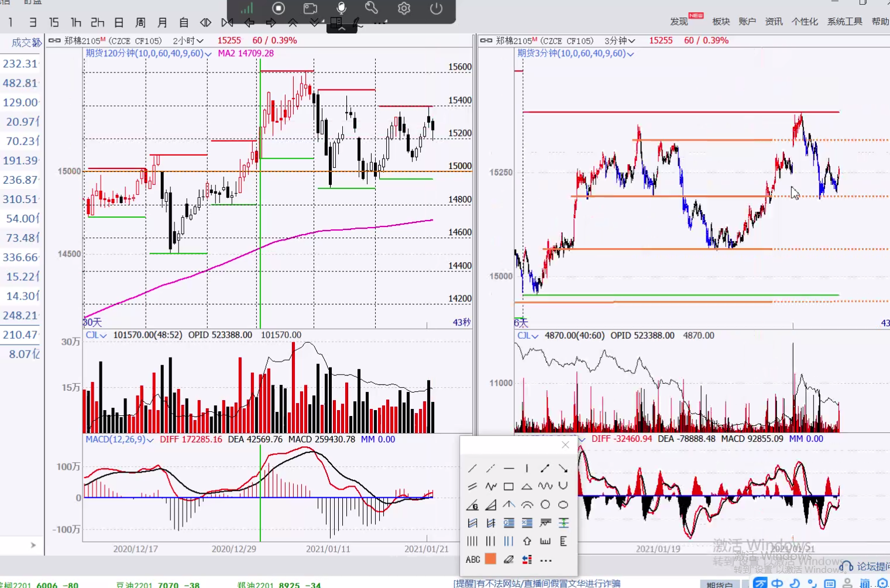Click the microphone icon in recording bar
Screen dimensions: 890x588
coord(341,8)
